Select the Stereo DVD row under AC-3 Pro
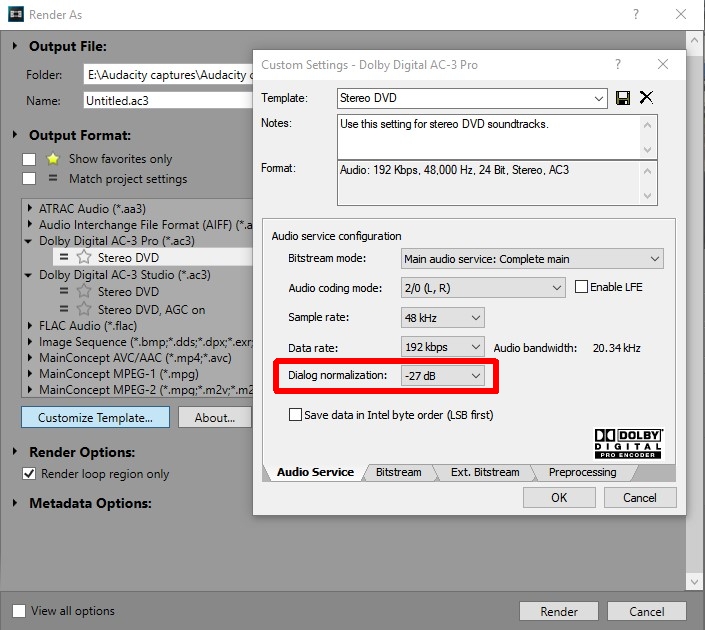 [x=153, y=257]
